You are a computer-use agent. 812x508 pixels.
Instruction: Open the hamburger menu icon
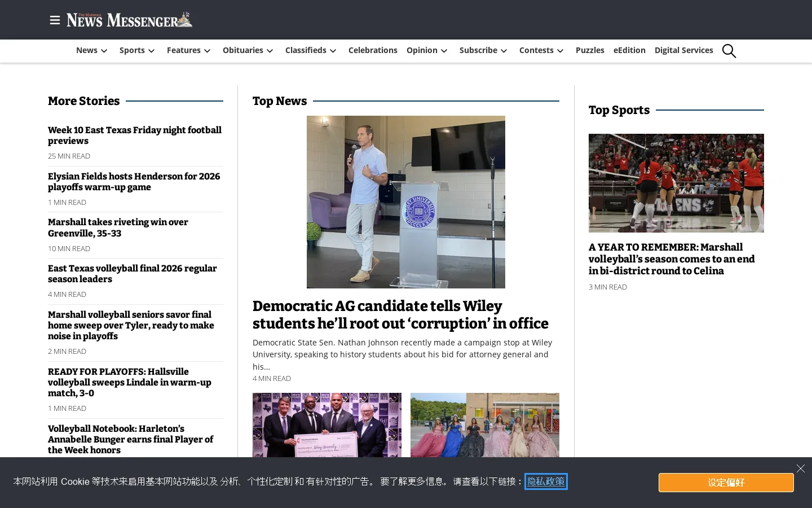[x=55, y=20]
